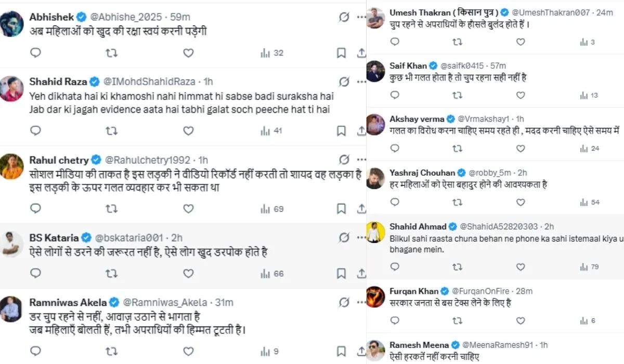
Task: Open Shahid Raza's profile name
Action: 58,82
